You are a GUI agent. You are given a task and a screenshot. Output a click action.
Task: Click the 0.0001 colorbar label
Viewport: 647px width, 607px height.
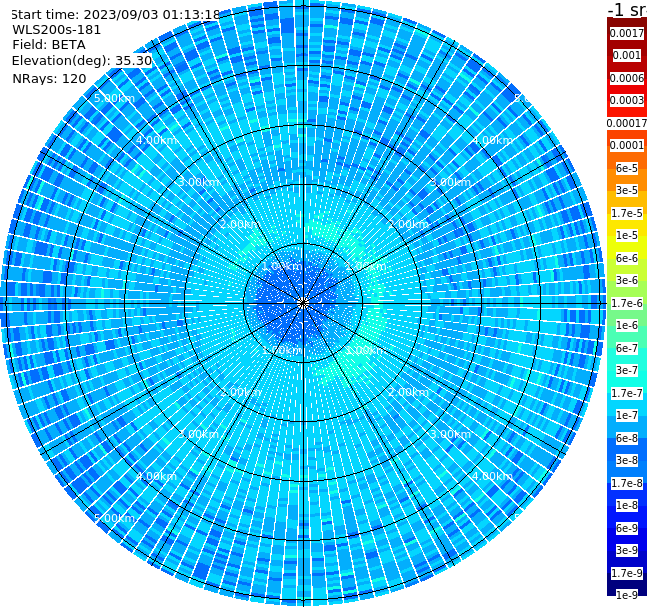point(627,145)
